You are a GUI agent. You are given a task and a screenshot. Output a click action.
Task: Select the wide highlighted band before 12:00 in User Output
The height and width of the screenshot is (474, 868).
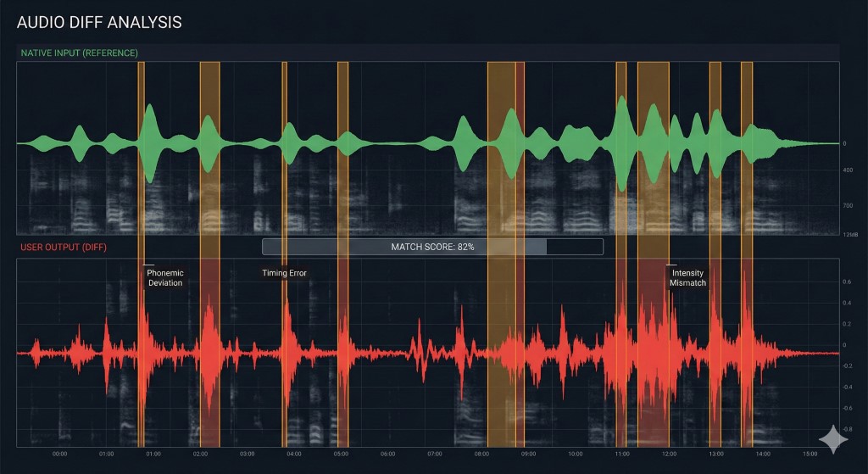click(654, 353)
